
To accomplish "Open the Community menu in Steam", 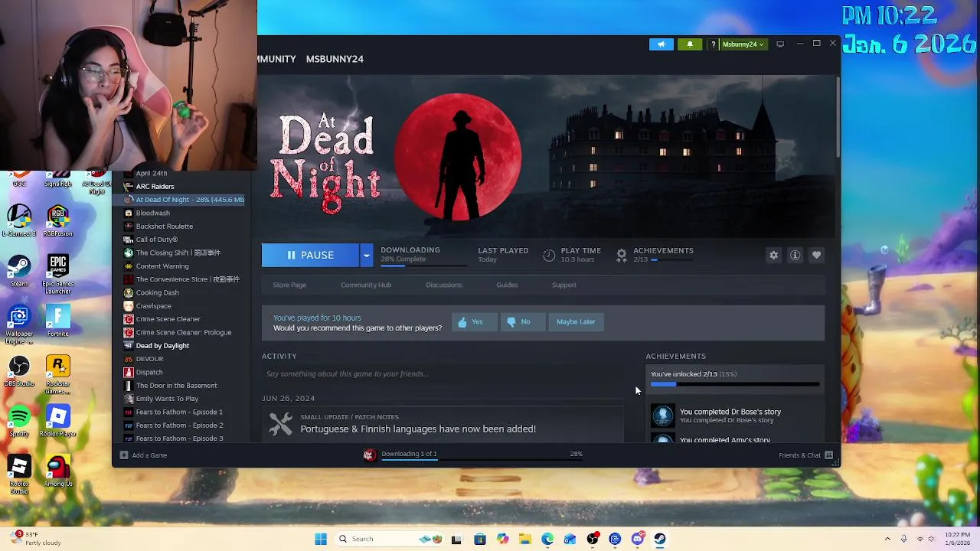I will [277, 59].
